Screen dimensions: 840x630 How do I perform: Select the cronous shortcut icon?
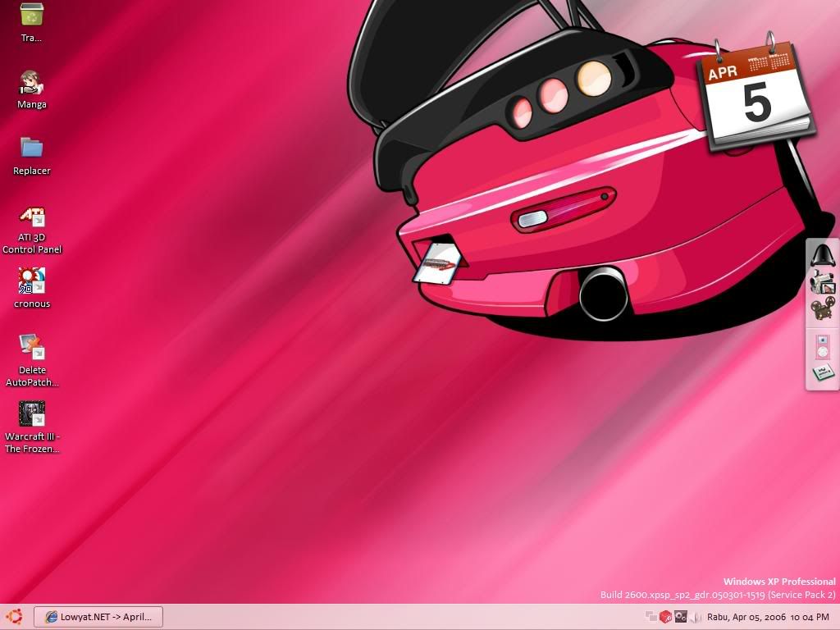click(x=32, y=281)
